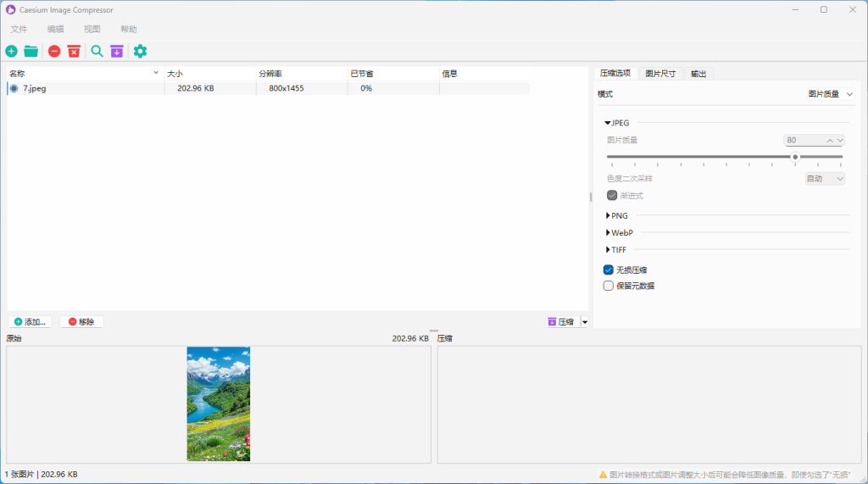Click the red remove item toolbar icon

pos(54,52)
